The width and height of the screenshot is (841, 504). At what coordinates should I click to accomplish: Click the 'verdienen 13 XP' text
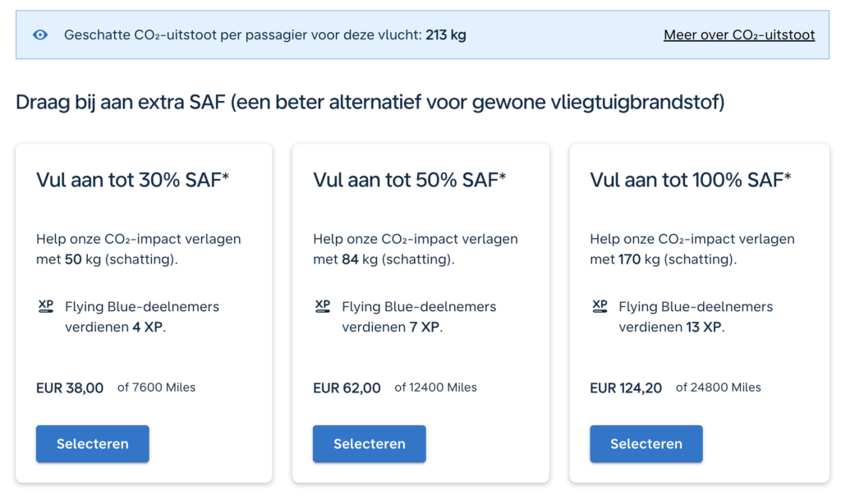click(x=671, y=327)
